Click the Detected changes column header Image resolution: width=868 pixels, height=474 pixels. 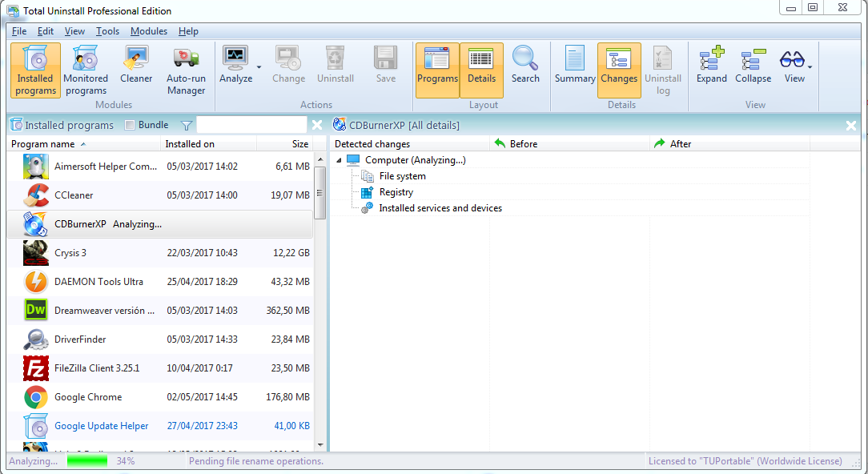click(x=410, y=144)
